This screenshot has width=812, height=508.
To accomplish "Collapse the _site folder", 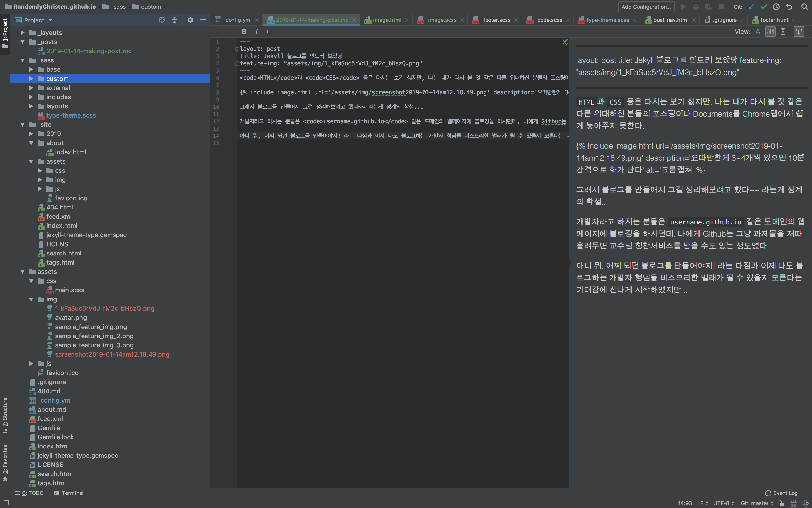I will (22, 125).
